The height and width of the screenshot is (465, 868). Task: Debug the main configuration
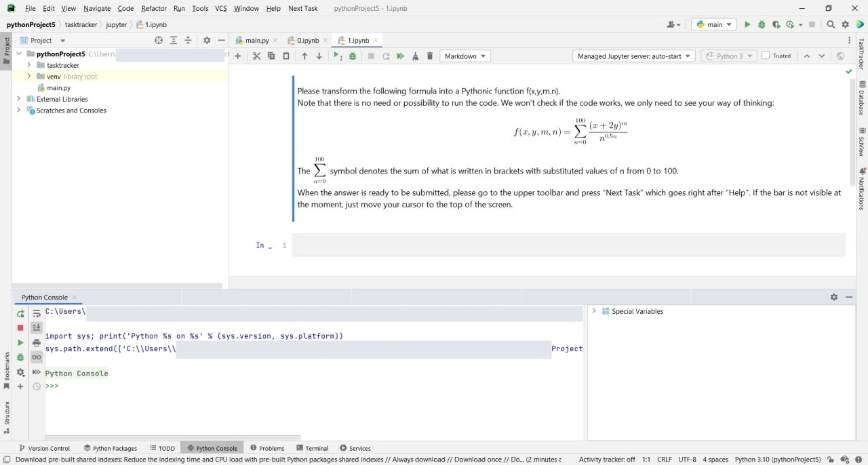click(762, 24)
